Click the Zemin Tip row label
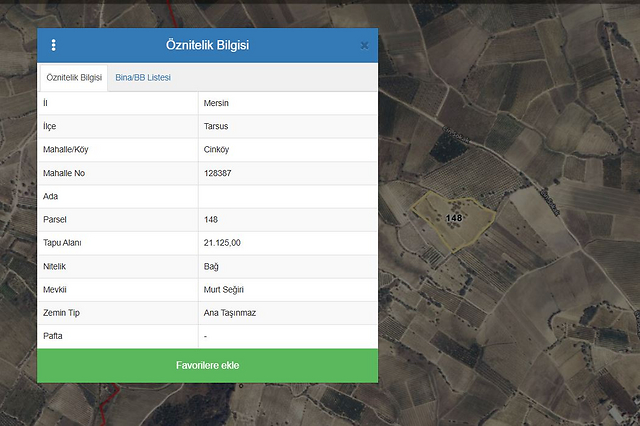 pos(62,313)
